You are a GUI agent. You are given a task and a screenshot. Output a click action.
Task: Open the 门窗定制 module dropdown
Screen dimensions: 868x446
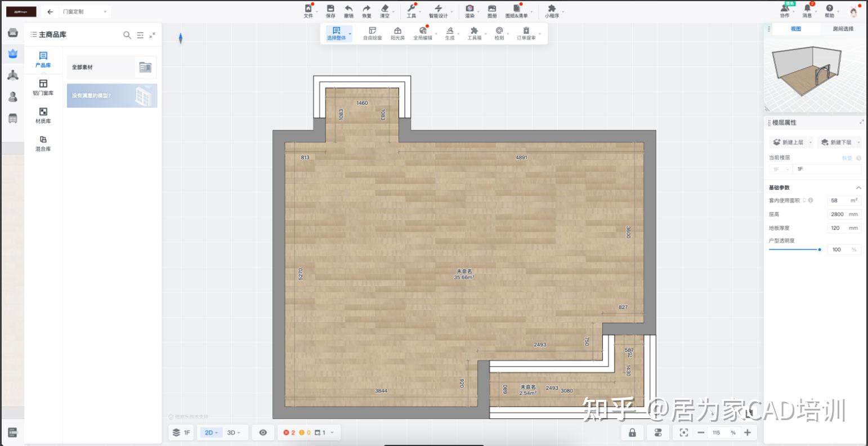point(84,12)
